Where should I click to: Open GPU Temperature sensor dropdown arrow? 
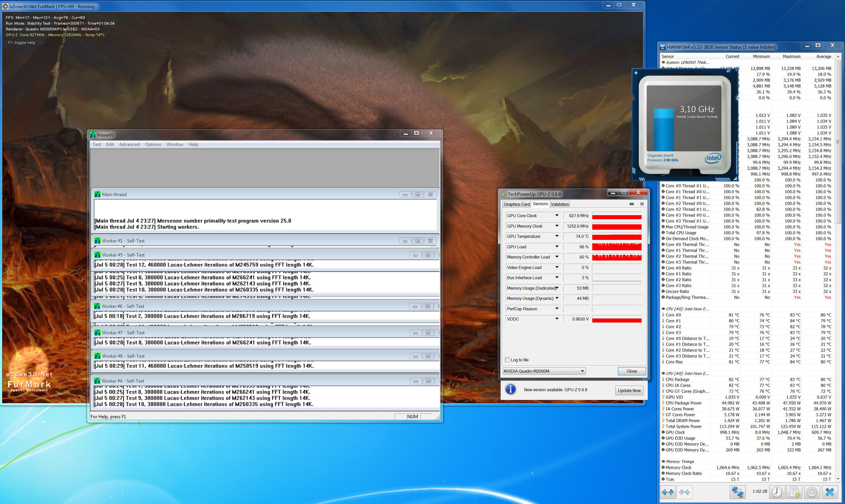point(557,236)
